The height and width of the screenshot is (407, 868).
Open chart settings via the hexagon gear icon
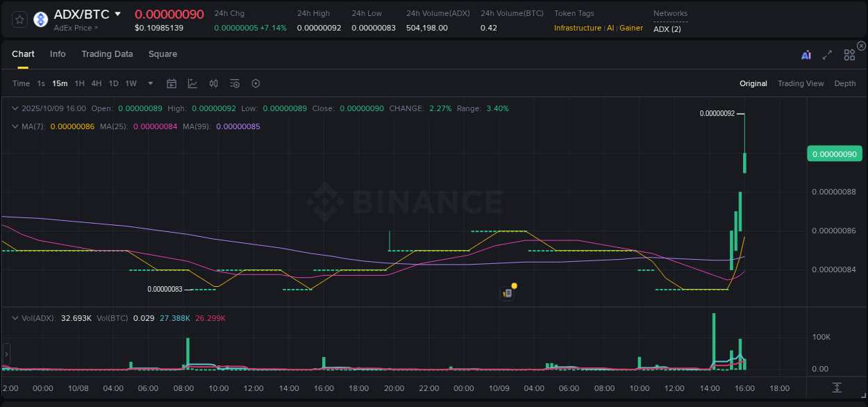[x=256, y=83]
